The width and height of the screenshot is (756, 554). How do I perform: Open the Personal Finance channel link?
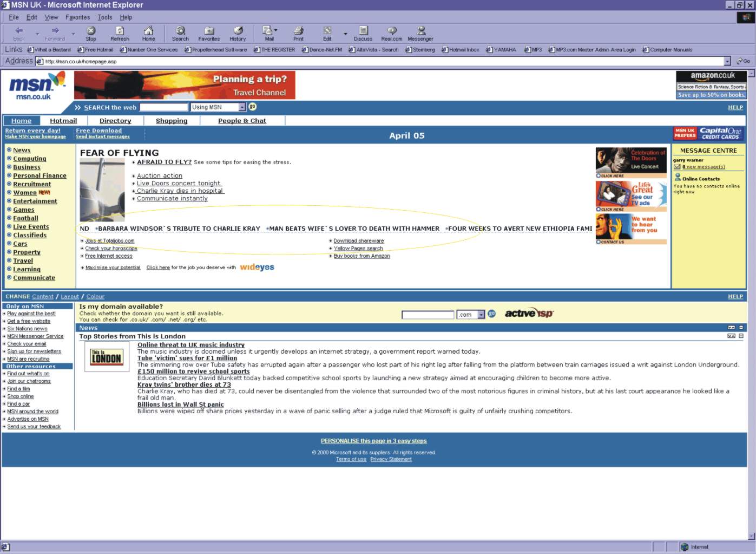click(40, 175)
